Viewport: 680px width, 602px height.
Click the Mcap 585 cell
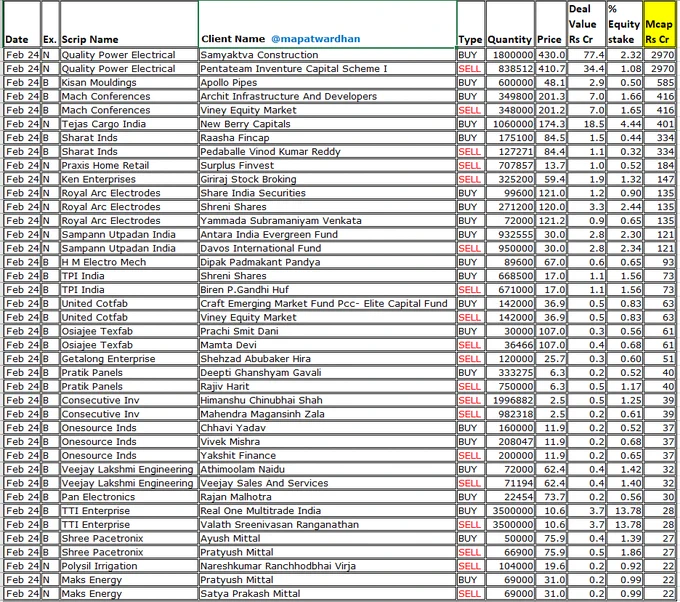pyautogui.click(x=659, y=83)
